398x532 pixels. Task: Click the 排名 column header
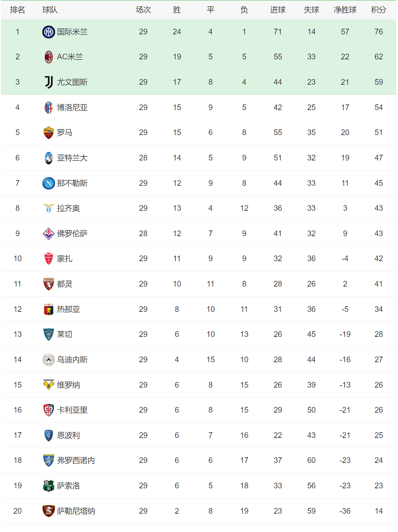point(17,10)
